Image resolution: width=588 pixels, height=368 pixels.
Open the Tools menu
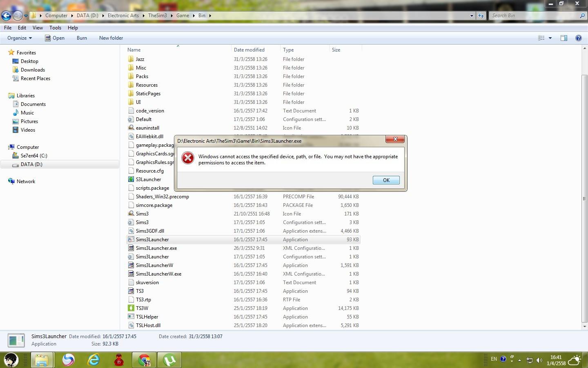click(x=55, y=28)
